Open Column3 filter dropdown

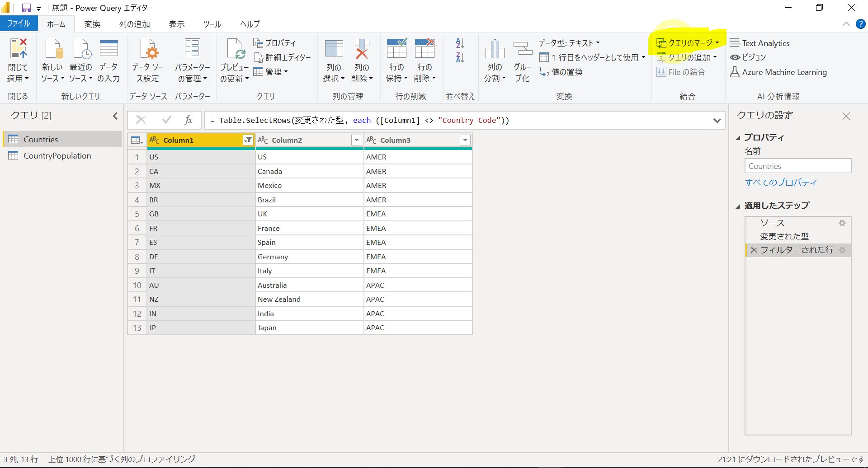click(x=465, y=140)
